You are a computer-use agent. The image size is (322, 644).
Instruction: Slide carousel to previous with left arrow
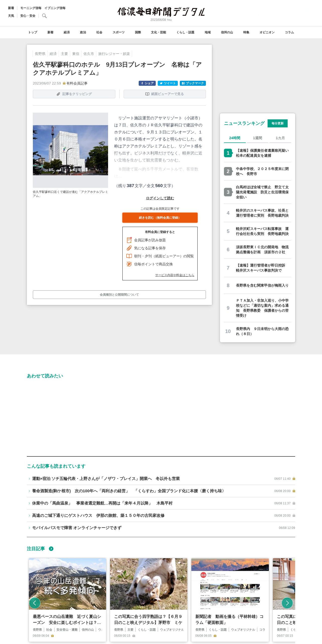(x=35, y=603)
